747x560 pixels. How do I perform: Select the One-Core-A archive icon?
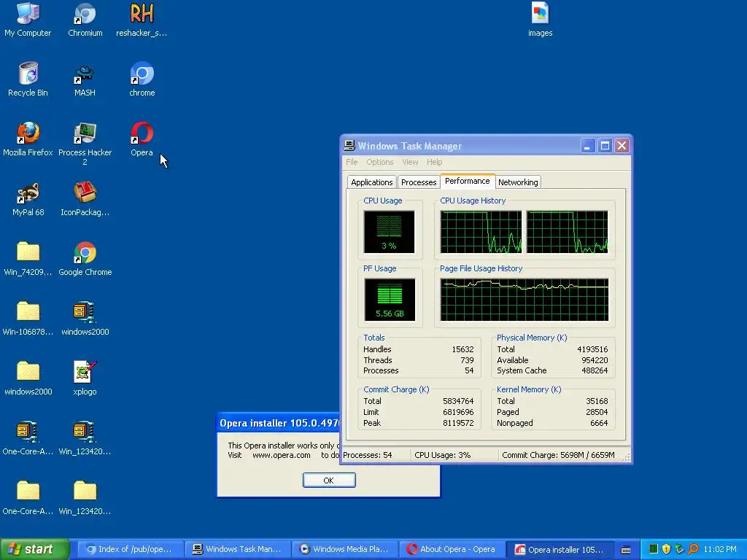tap(28, 438)
